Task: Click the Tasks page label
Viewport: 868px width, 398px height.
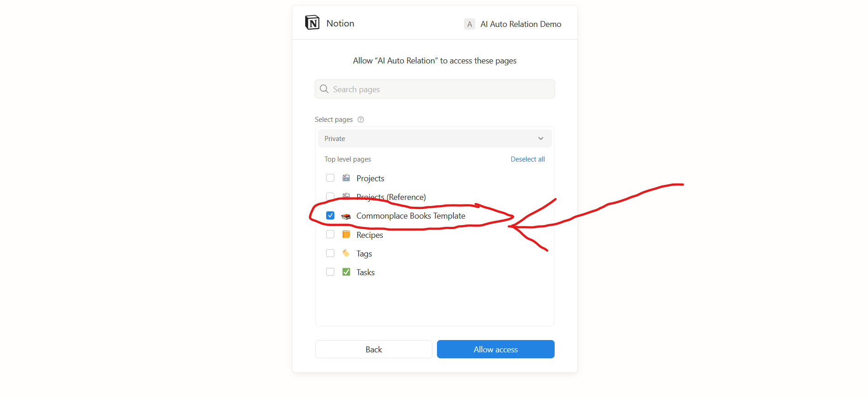Action: 365,272
